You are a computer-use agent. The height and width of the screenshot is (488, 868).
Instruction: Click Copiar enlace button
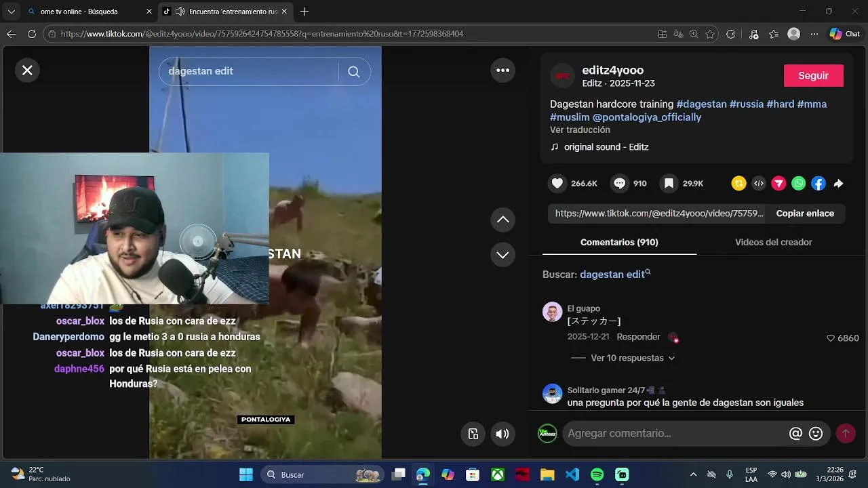[x=805, y=213]
